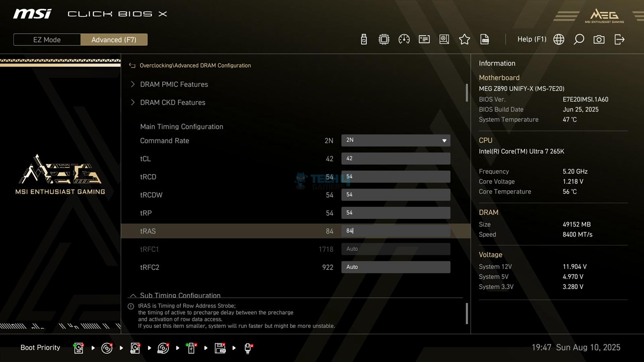Click Core Voltage value 1.218 V

[573, 181]
